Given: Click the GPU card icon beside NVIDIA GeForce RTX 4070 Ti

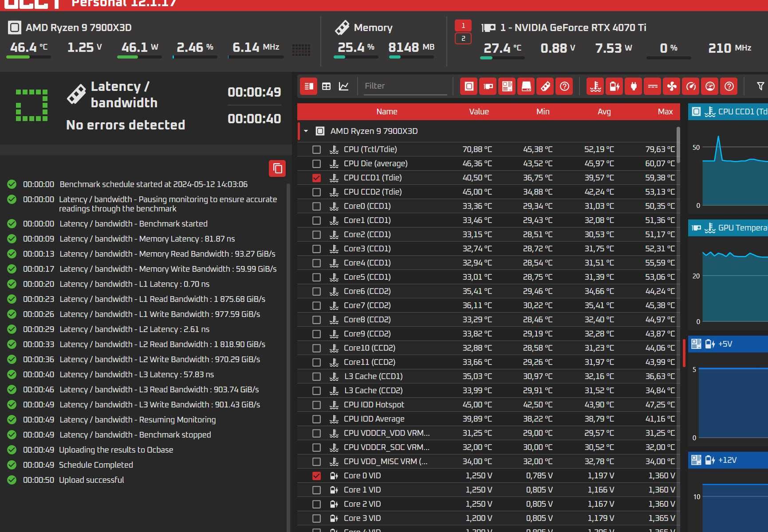Looking at the screenshot, I should 488,27.
